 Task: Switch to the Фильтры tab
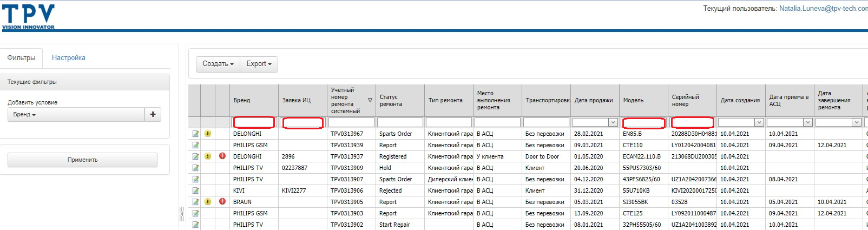[22, 57]
